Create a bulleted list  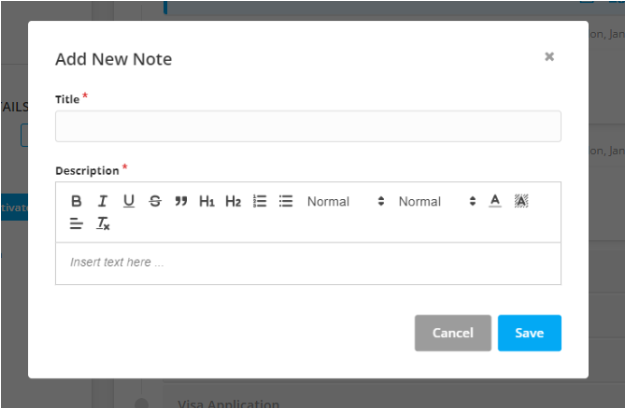tap(286, 201)
